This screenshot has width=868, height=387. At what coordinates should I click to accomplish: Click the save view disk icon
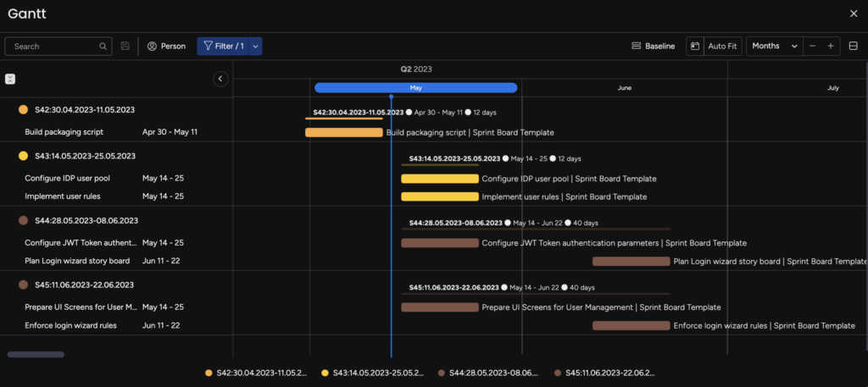tap(125, 46)
